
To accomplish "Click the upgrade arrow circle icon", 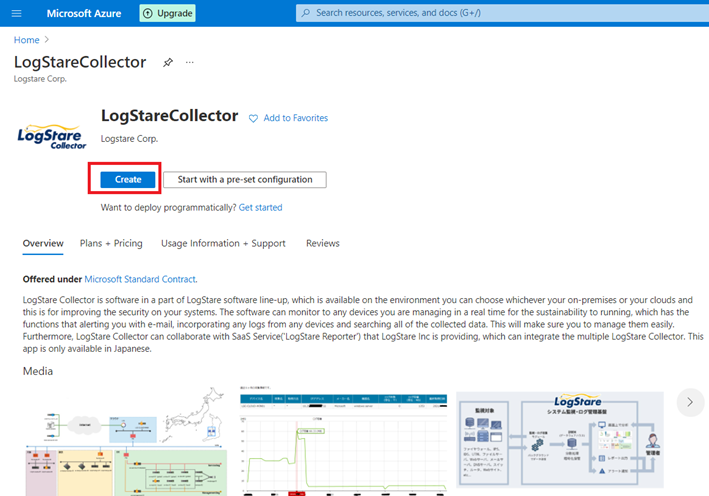I will tap(147, 14).
